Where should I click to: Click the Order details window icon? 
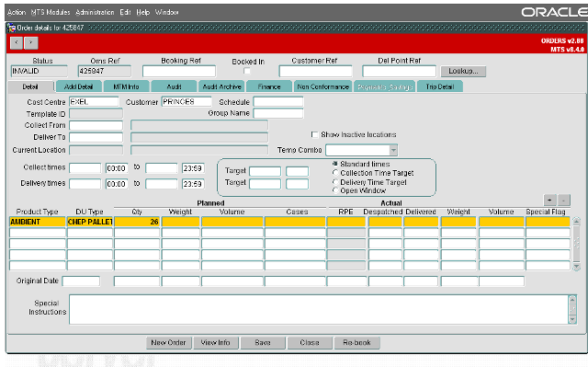(12, 28)
